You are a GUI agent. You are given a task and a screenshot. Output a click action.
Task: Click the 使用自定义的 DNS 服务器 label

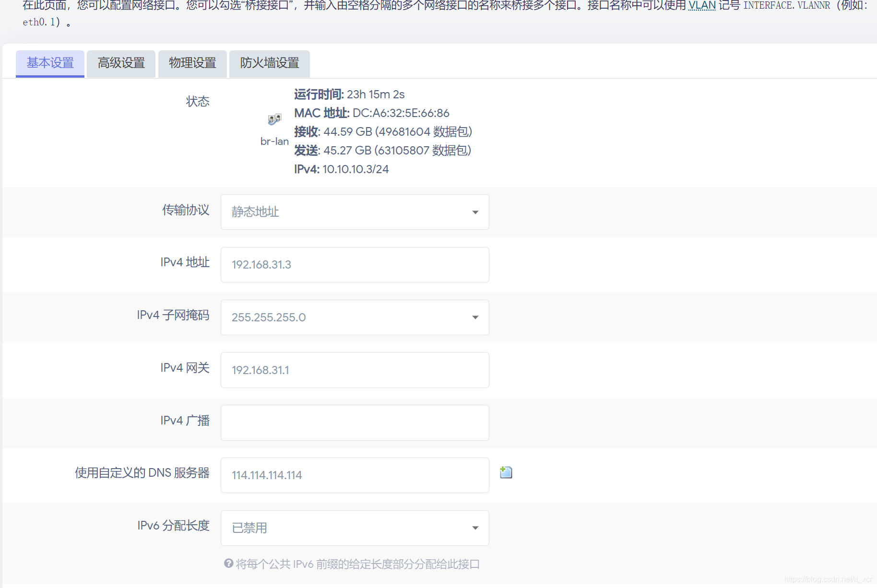[x=142, y=473]
